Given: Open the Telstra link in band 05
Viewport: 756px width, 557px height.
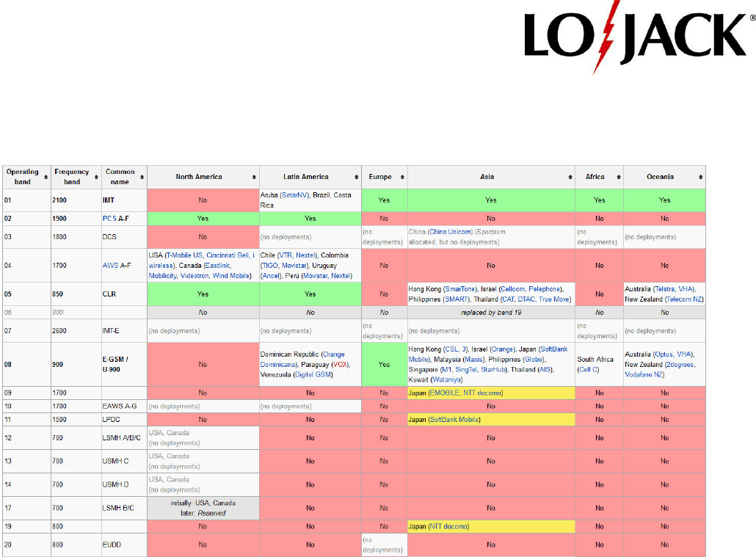Looking at the screenshot, I should [x=665, y=289].
